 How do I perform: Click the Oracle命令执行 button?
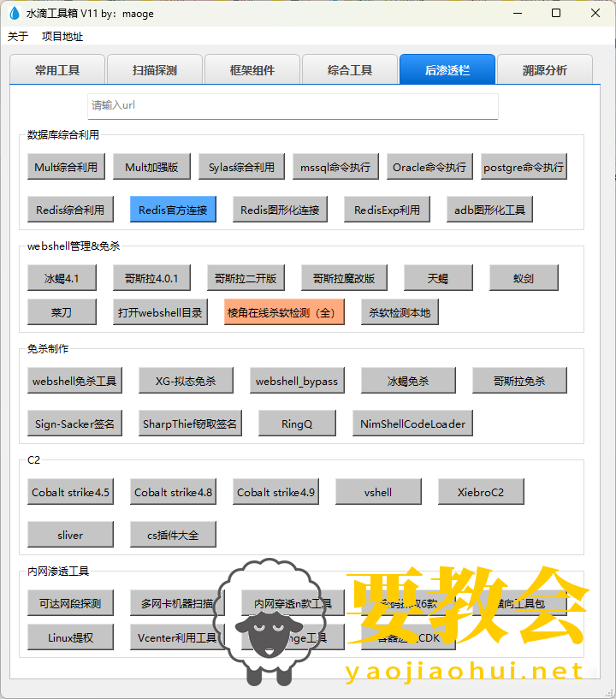[429, 167]
